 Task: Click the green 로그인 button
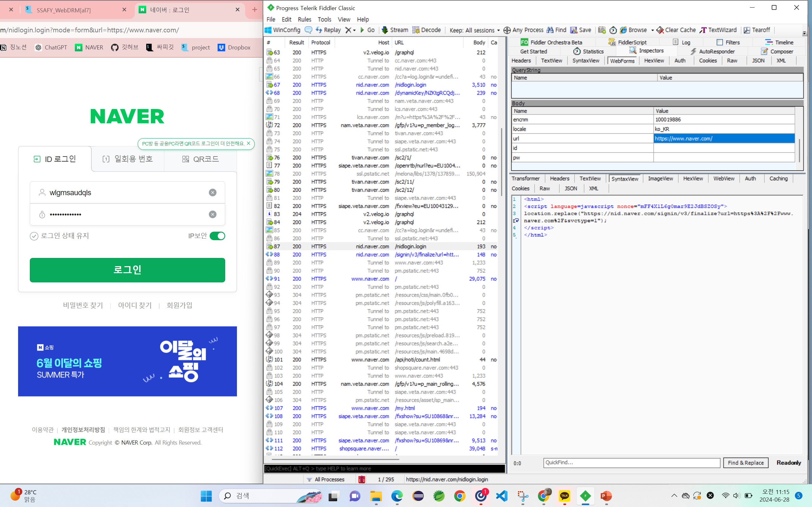127,270
